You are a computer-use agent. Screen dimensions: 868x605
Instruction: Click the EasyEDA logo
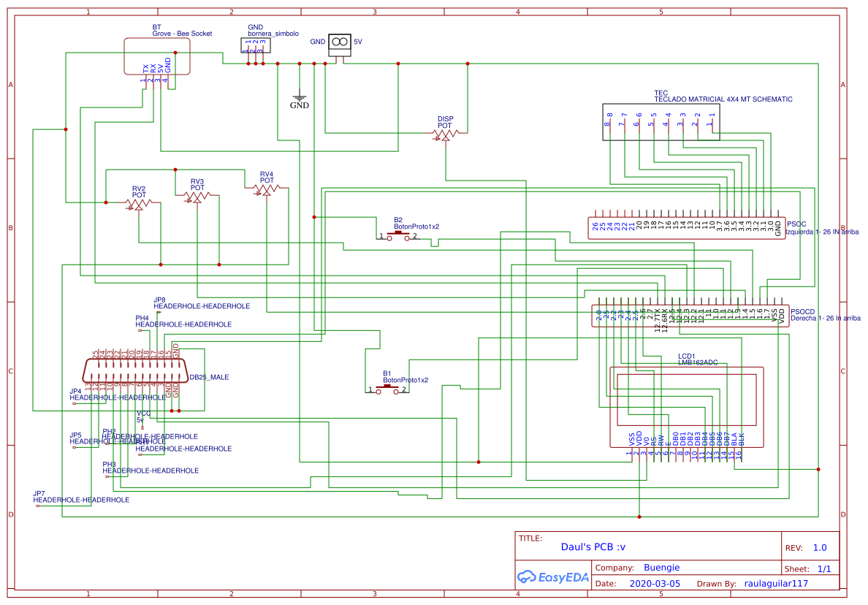[x=553, y=577]
